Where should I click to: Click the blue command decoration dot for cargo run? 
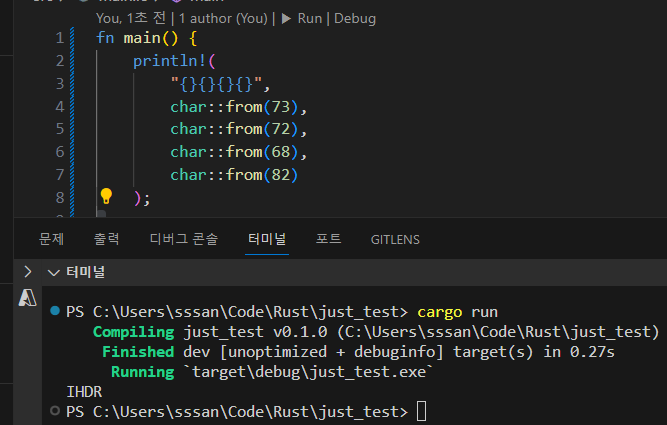pyautogui.click(x=55, y=311)
